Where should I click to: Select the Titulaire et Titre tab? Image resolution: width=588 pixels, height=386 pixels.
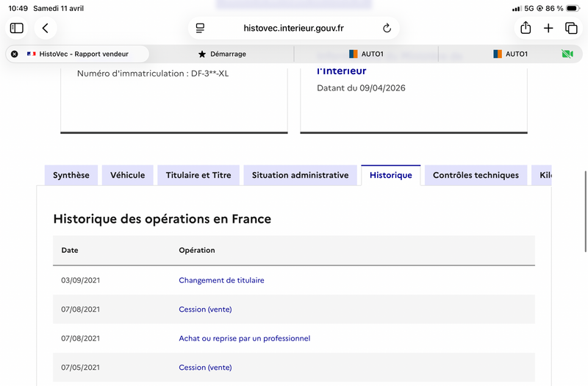tap(198, 175)
